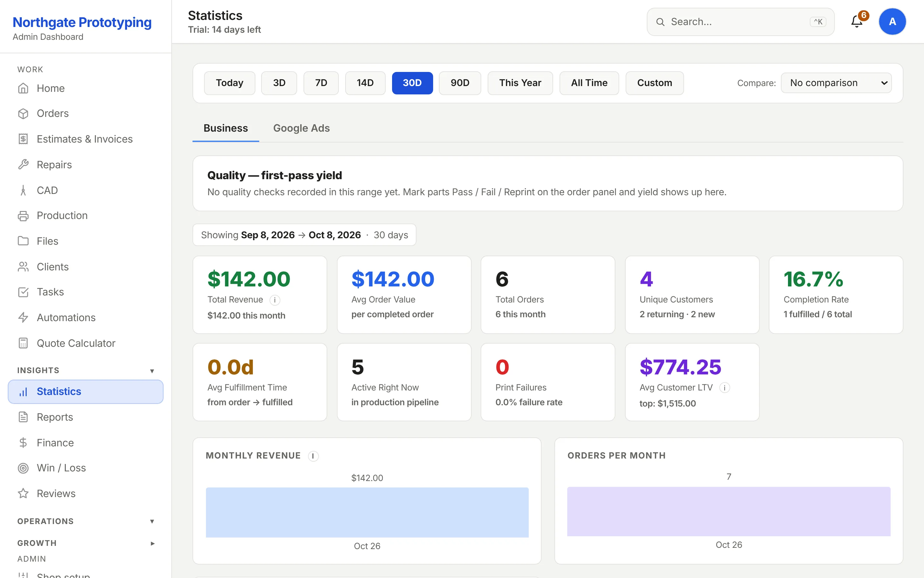The image size is (924, 578).
Task: Click the Tasks checkmark icon
Action: click(23, 292)
